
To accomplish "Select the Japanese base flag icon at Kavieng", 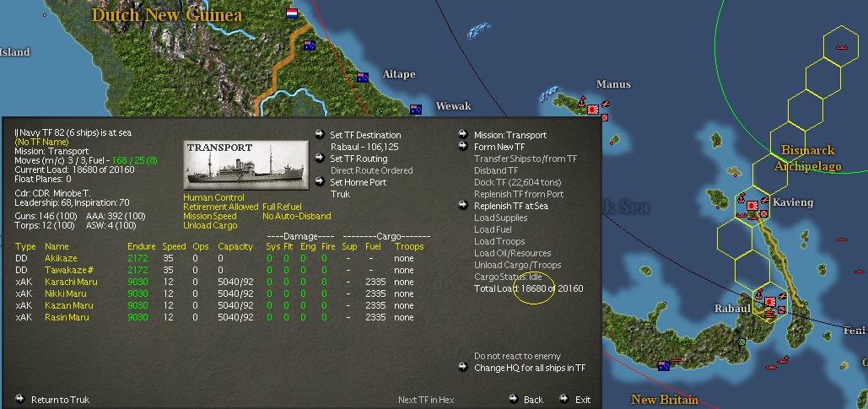I will coord(752,206).
